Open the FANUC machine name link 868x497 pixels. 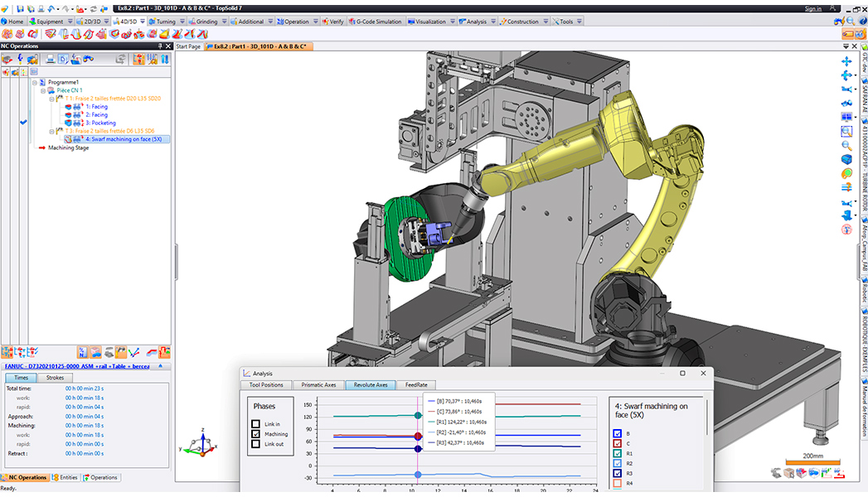[x=78, y=365]
